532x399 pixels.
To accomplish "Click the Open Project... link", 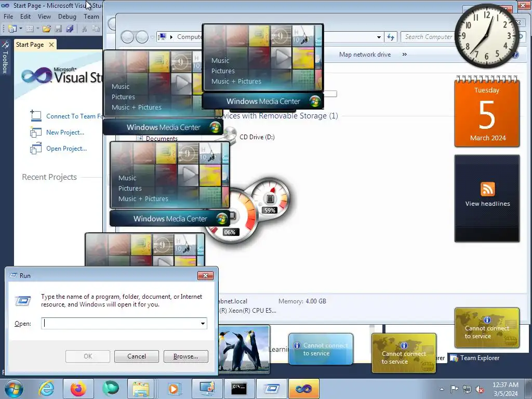I will [x=66, y=148].
